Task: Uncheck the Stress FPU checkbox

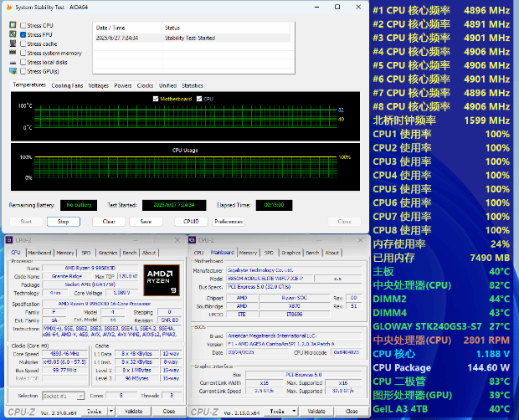Action: pos(23,35)
